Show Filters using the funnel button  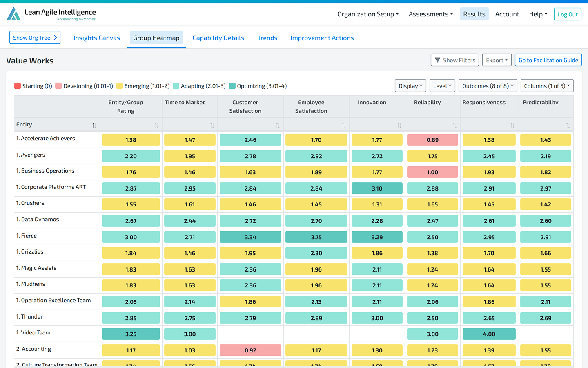click(x=455, y=60)
